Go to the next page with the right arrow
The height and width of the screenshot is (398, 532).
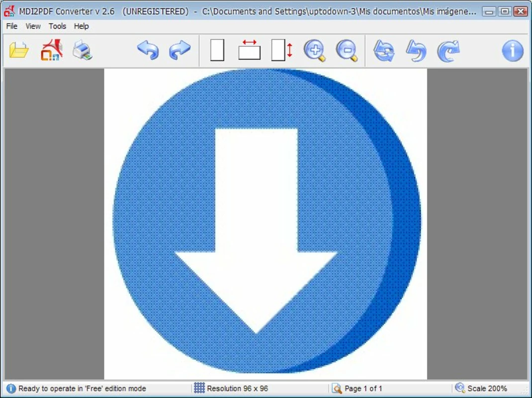click(x=180, y=50)
